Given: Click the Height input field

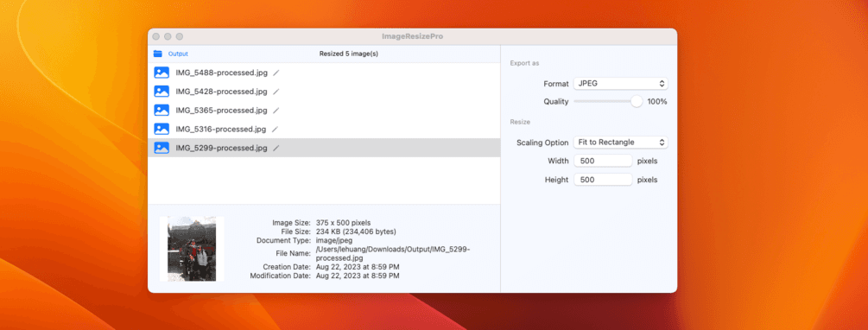Looking at the screenshot, I should pyautogui.click(x=603, y=180).
